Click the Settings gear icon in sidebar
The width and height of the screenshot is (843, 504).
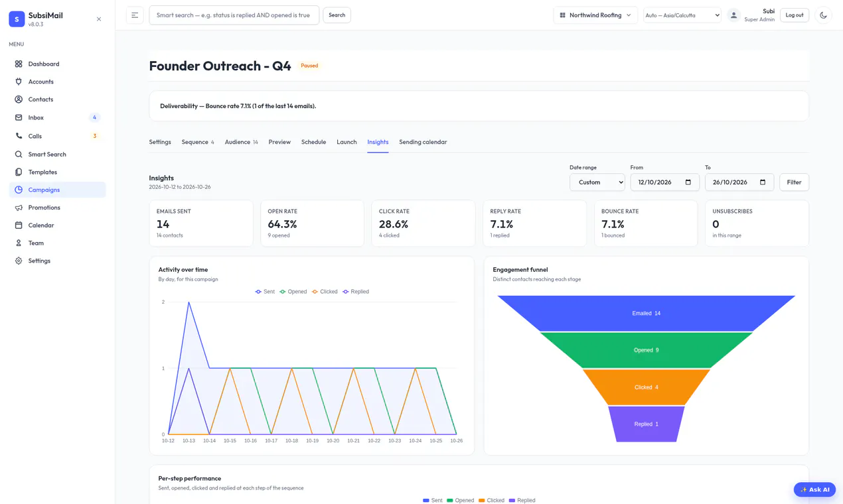click(x=19, y=261)
